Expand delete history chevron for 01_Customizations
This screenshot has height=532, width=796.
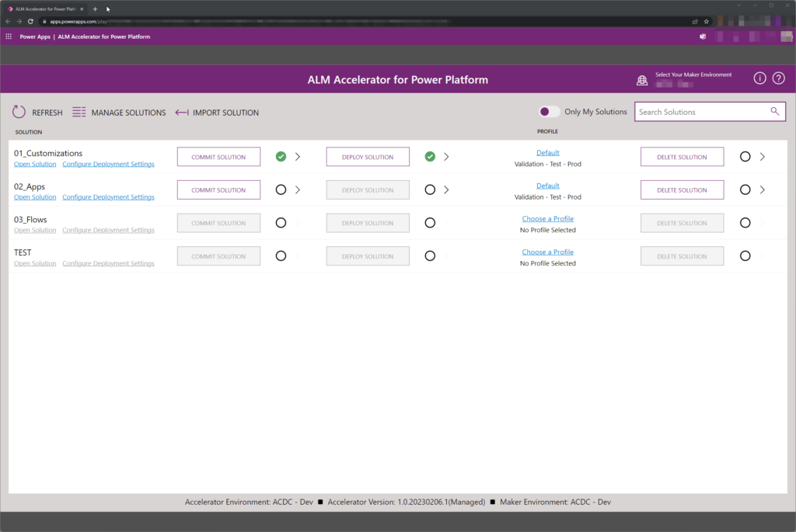(763, 157)
